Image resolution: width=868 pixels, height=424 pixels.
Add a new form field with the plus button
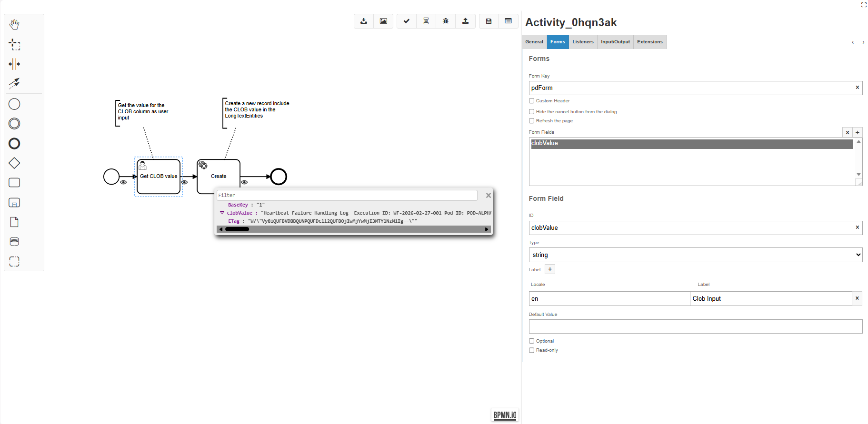[858, 133]
